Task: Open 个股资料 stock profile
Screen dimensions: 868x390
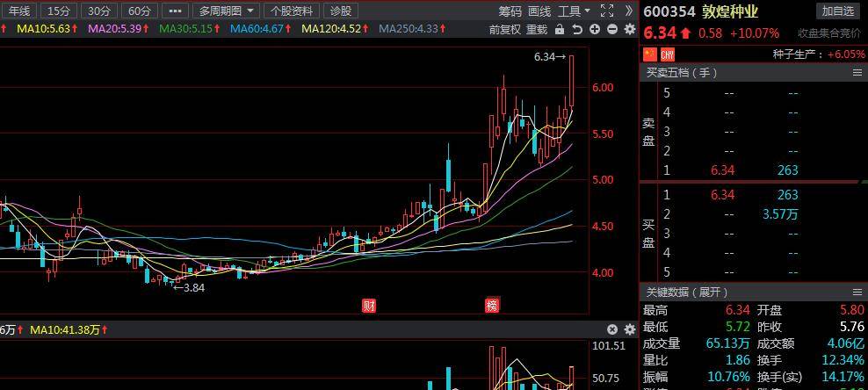Action: point(291,11)
